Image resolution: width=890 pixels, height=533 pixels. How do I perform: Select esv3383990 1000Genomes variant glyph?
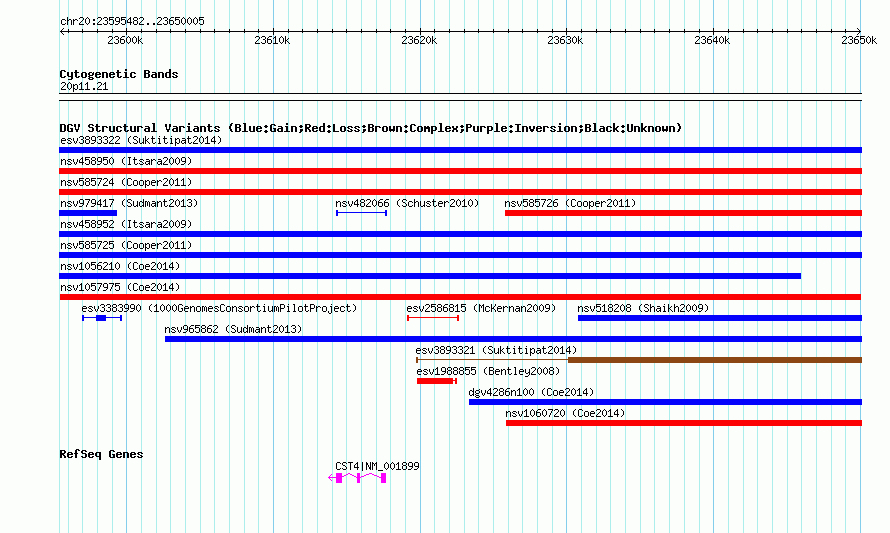pos(102,318)
